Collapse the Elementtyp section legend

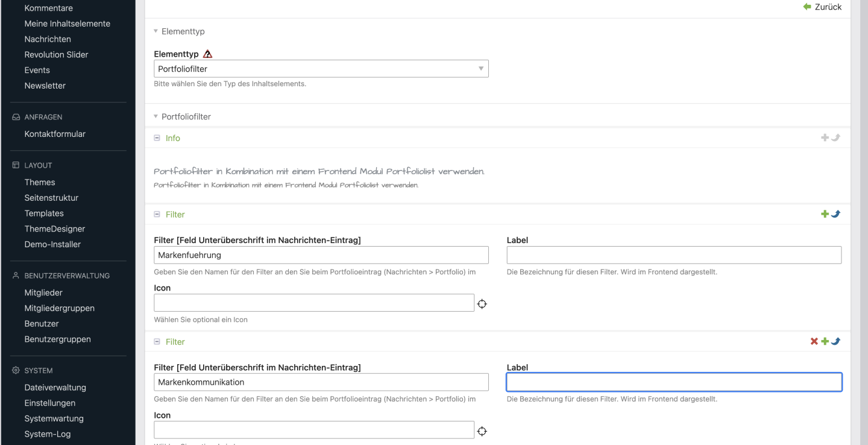click(x=183, y=31)
